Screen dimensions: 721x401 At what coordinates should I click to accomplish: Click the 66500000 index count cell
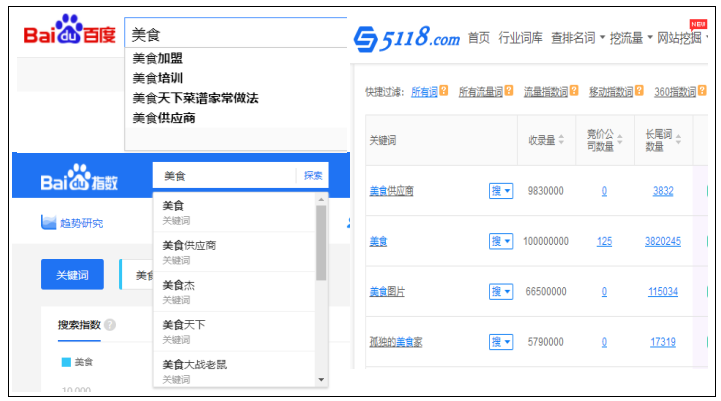pos(546,291)
